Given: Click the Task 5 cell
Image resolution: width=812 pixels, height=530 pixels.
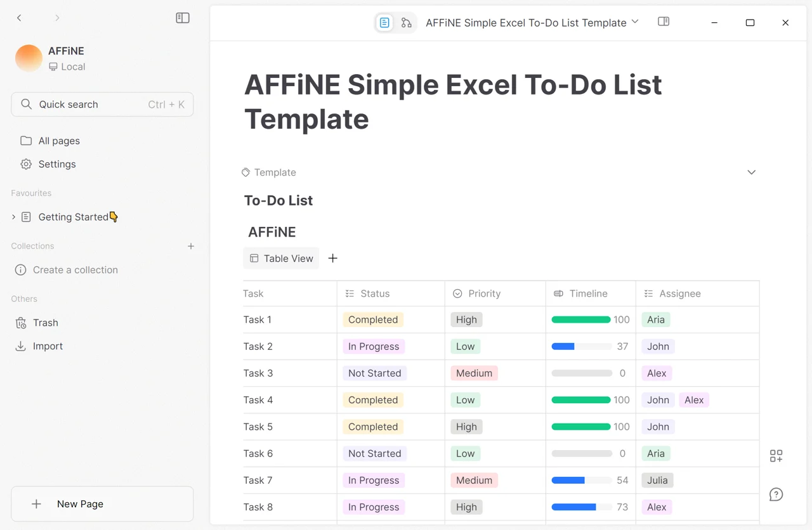Looking at the screenshot, I should pyautogui.click(x=290, y=427).
